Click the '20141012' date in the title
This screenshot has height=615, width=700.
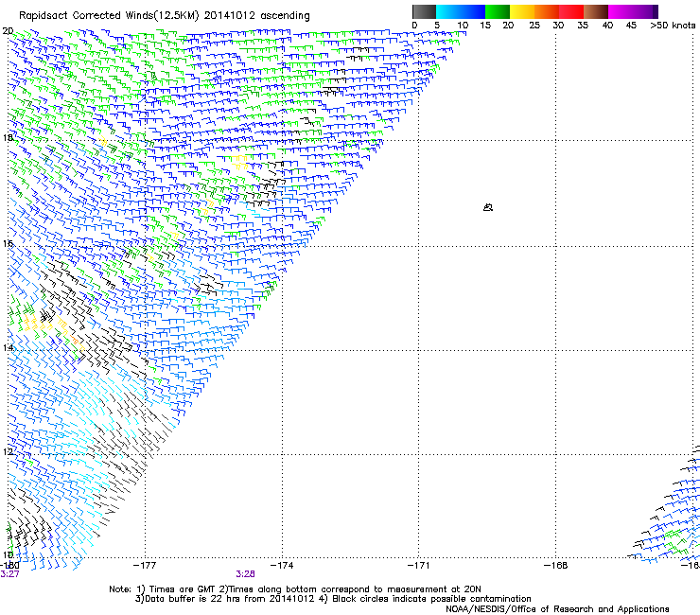tap(230, 15)
